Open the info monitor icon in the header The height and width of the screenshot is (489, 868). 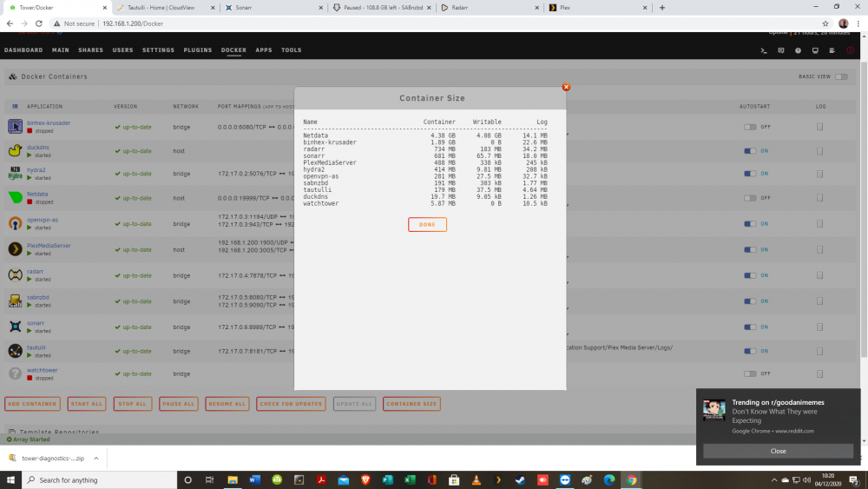tap(815, 50)
